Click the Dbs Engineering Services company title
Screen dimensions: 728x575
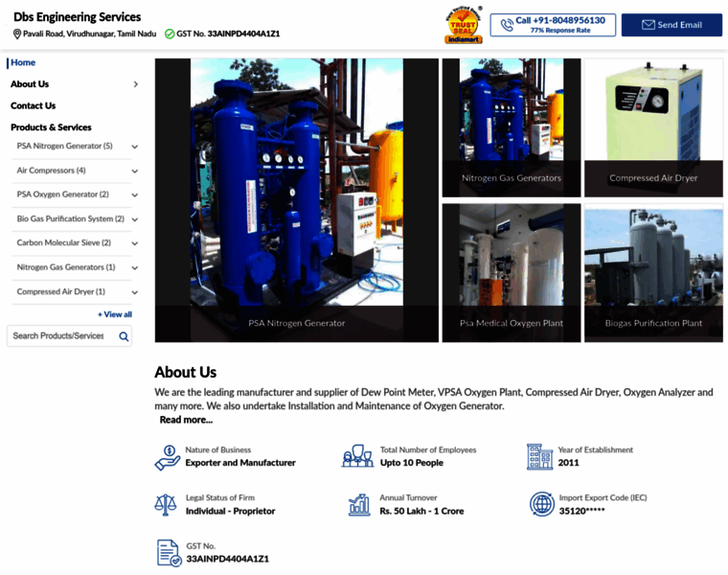click(x=77, y=17)
